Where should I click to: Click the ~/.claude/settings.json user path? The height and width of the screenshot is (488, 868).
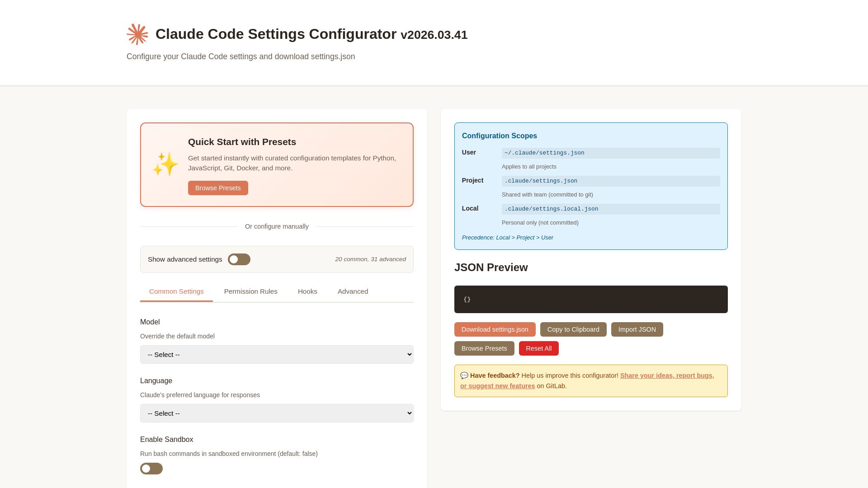[611, 153]
